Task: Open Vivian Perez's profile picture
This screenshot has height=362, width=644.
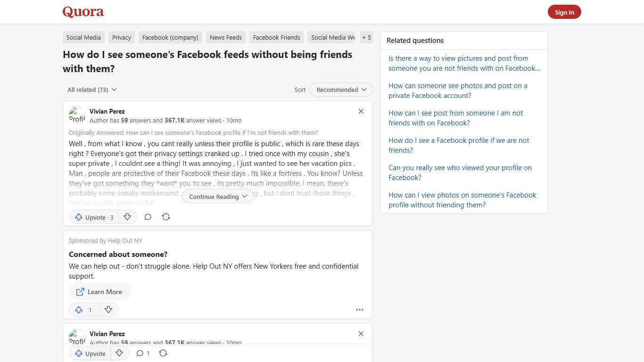Action: pos(77,115)
